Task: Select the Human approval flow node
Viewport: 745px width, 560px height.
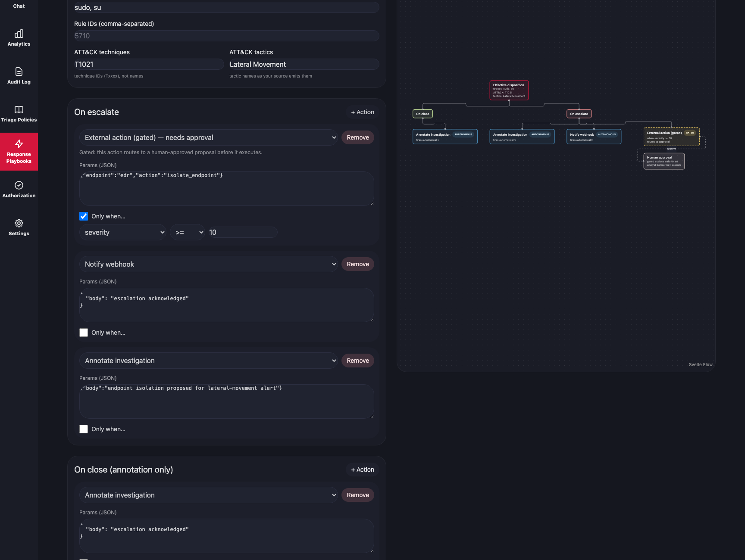Action: (x=664, y=161)
